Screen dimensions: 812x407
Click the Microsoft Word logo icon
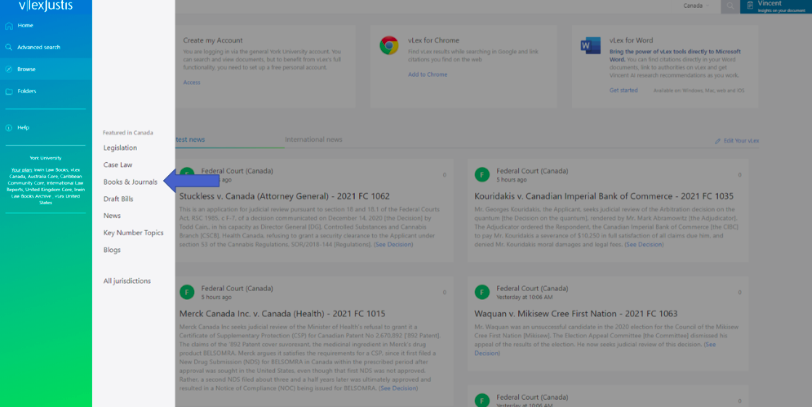coord(590,46)
